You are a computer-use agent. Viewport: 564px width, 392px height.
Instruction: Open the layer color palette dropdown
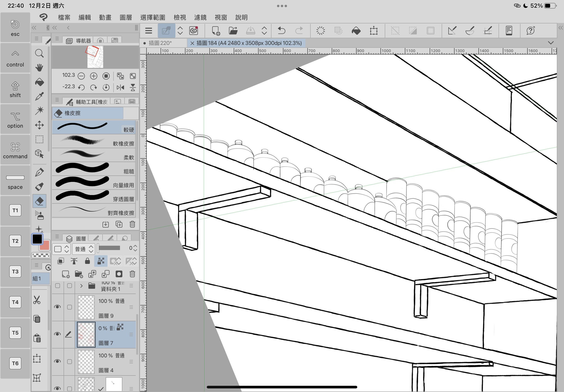coord(62,249)
